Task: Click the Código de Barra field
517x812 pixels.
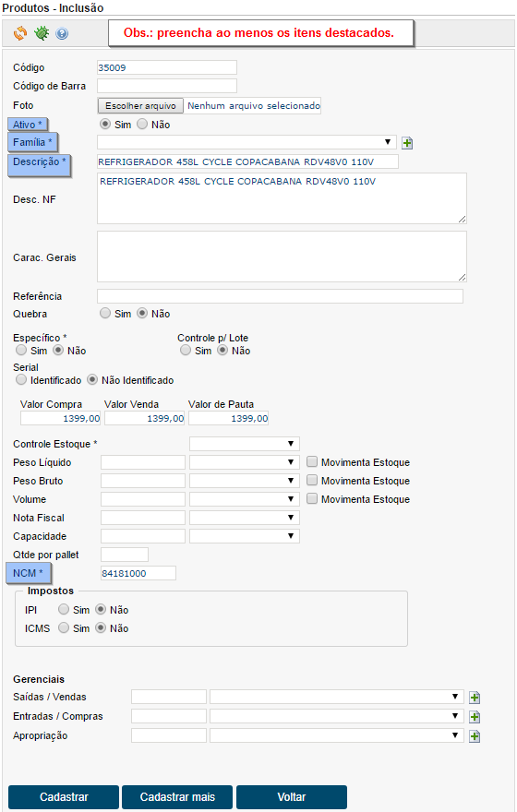Action: [x=167, y=86]
